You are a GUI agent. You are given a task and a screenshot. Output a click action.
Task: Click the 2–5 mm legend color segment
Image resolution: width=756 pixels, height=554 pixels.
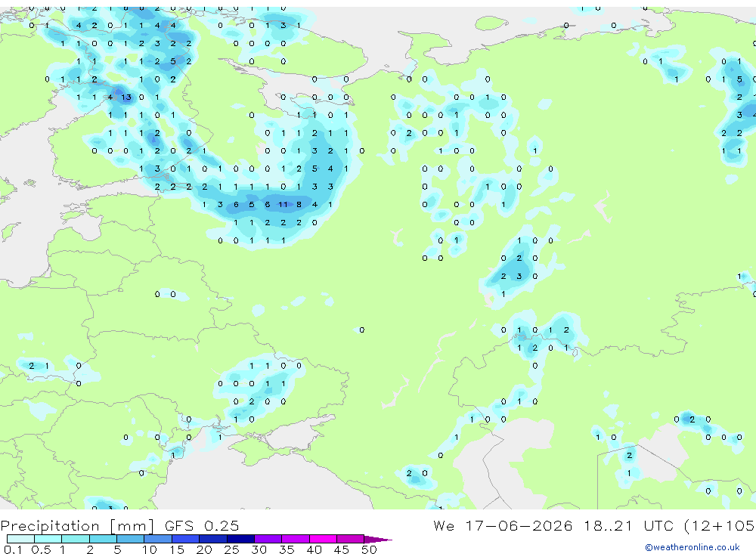pyautogui.click(x=103, y=539)
